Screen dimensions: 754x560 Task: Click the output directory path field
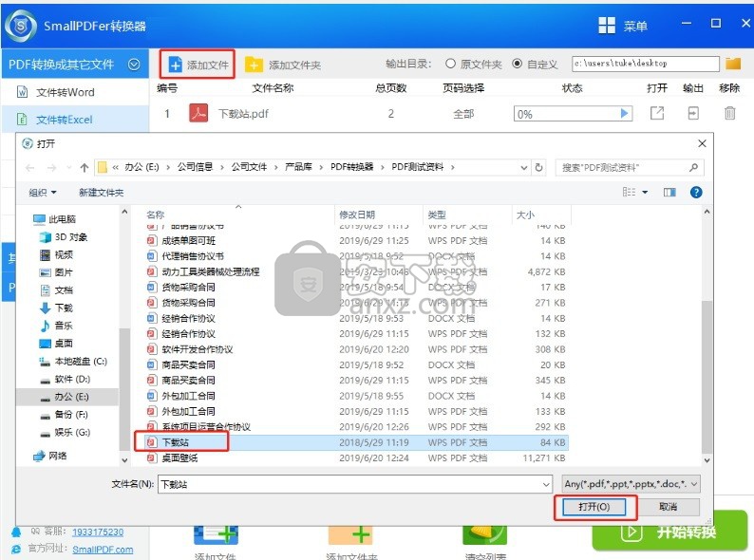coord(646,64)
